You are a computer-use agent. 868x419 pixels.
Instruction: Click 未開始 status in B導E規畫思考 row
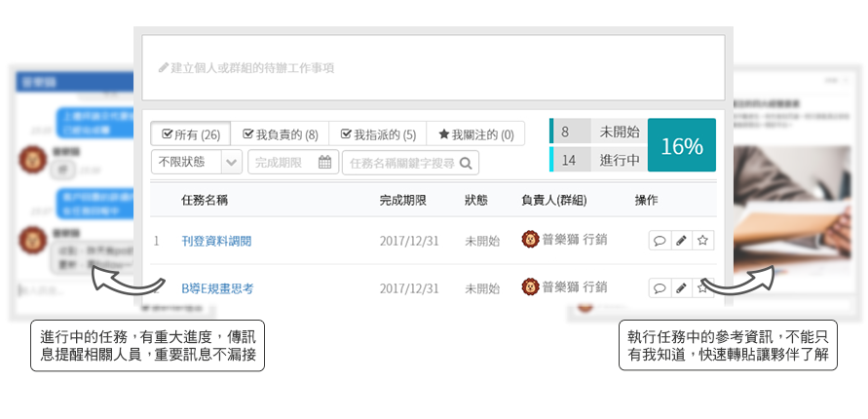[x=482, y=289]
